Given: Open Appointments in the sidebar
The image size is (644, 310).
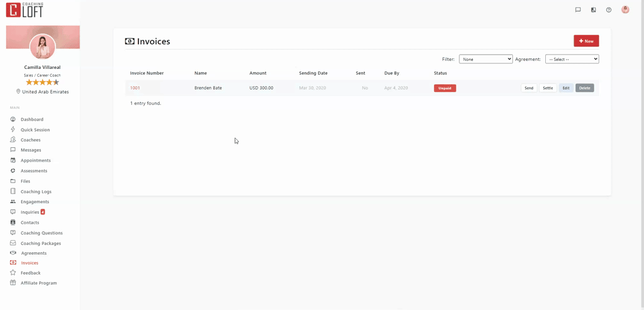Looking at the screenshot, I should [x=35, y=160].
